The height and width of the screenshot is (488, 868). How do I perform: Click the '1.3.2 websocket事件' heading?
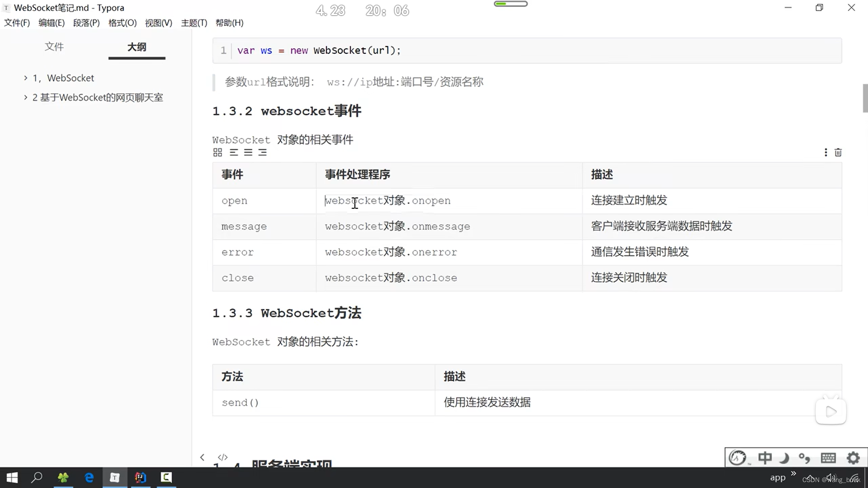click(x=287, y=111)
